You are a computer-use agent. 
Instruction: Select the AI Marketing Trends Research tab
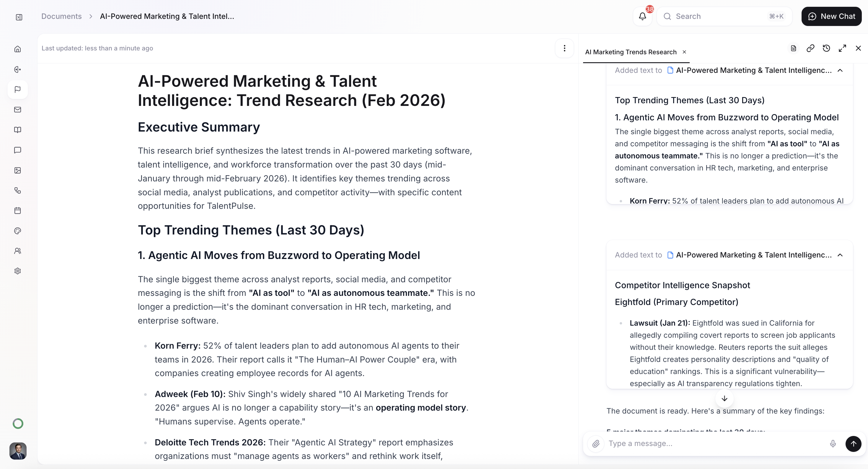(x=630, y=52)
